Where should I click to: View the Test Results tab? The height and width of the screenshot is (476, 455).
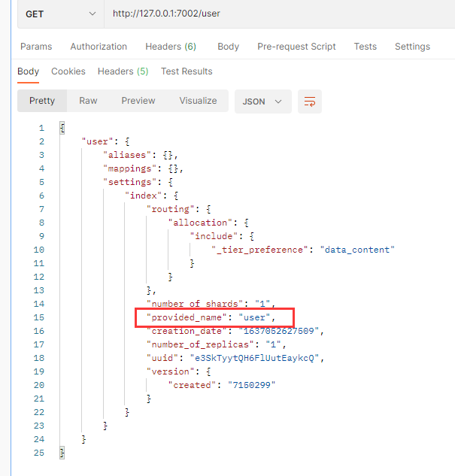click(187, 71)
